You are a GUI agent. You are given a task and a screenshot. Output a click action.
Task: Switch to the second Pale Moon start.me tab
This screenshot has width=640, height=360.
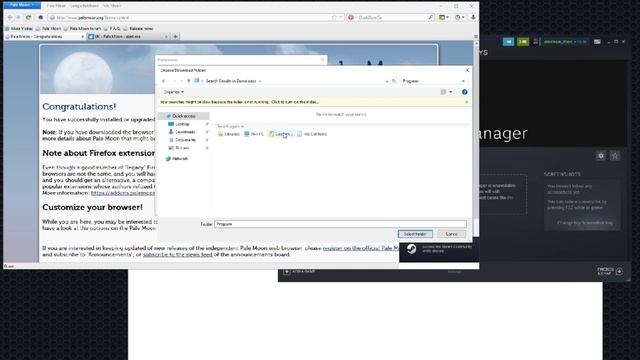tap(128, 36)
